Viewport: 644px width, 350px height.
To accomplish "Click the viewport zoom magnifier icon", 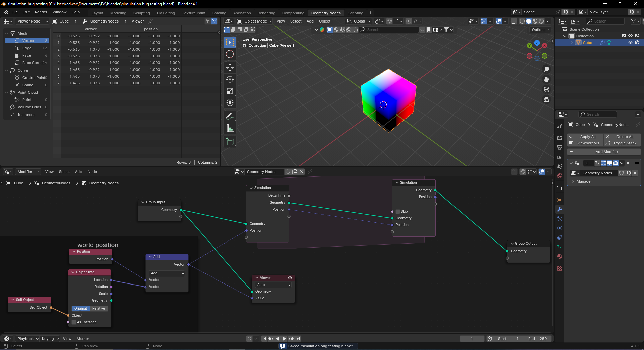I will coord(546,69).
